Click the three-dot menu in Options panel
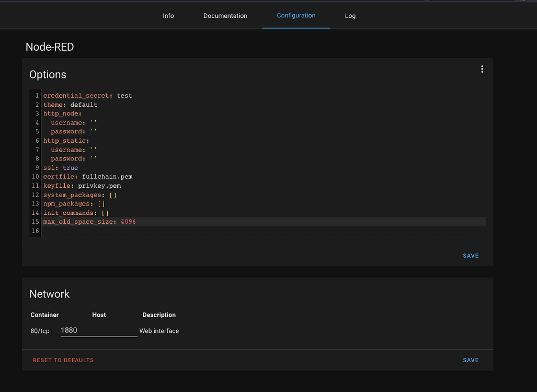 point(482,68)
